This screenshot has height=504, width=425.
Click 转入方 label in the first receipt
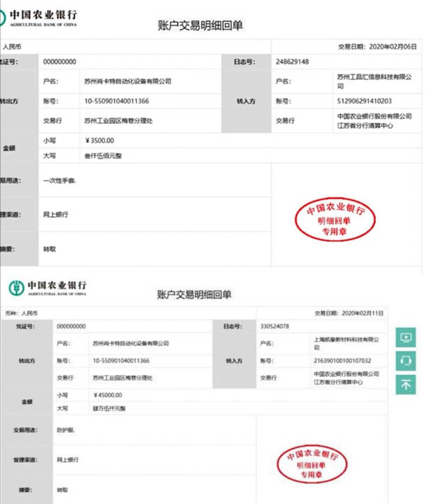246,101
